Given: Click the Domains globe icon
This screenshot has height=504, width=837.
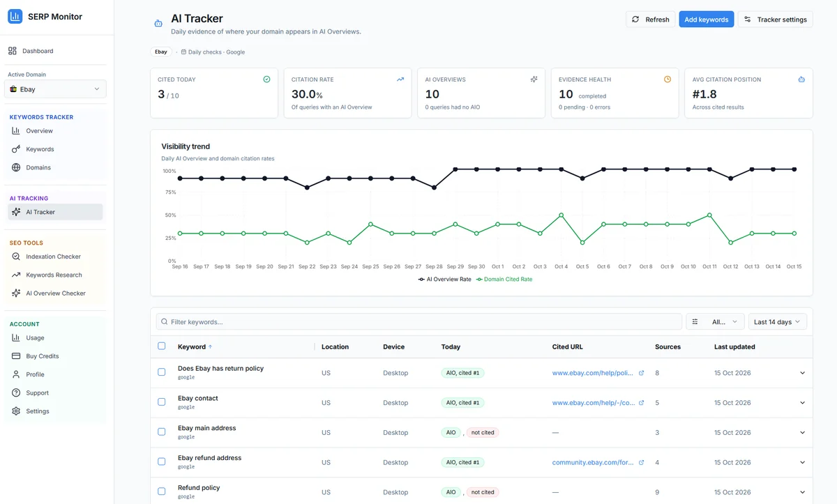Looking at the screenshot, I should (x=16, y=167).
